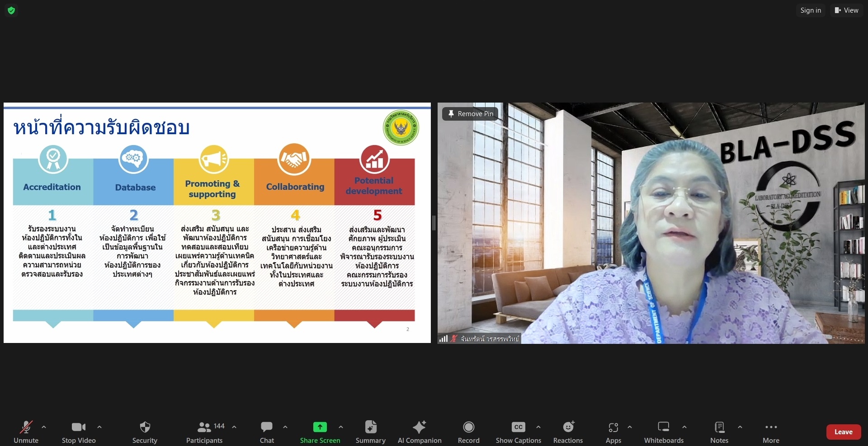Screen dimensions: 868x446
Task: Stop Video camera button
Action: click(x=79, y=432)
